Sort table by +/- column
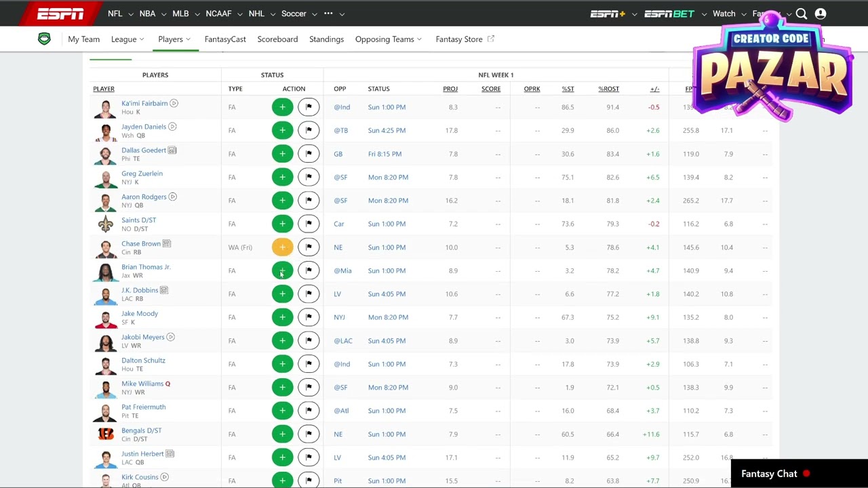This screenshot has height=488, width=868. 654,89
